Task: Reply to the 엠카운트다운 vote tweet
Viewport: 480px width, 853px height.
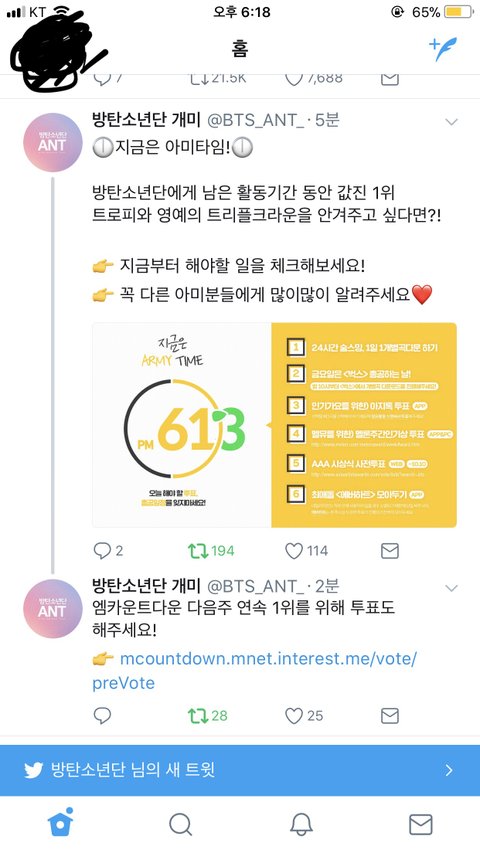Action: click(102, 715)
